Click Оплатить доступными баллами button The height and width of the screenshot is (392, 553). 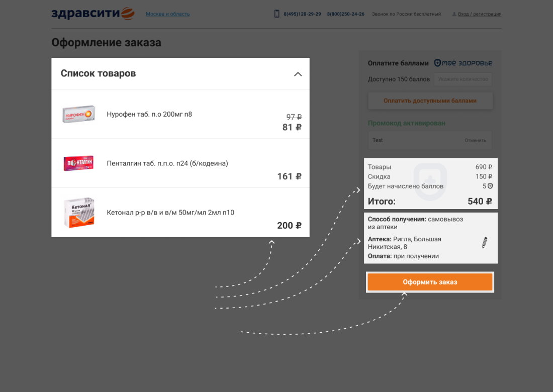tap(430, 101)
